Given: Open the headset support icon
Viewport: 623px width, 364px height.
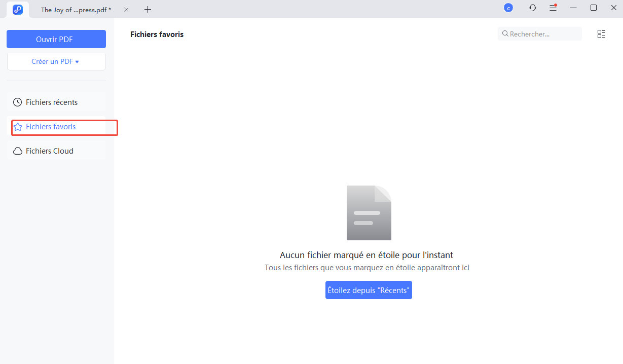Looking at the screenshot, I should (x=533, y=8).
